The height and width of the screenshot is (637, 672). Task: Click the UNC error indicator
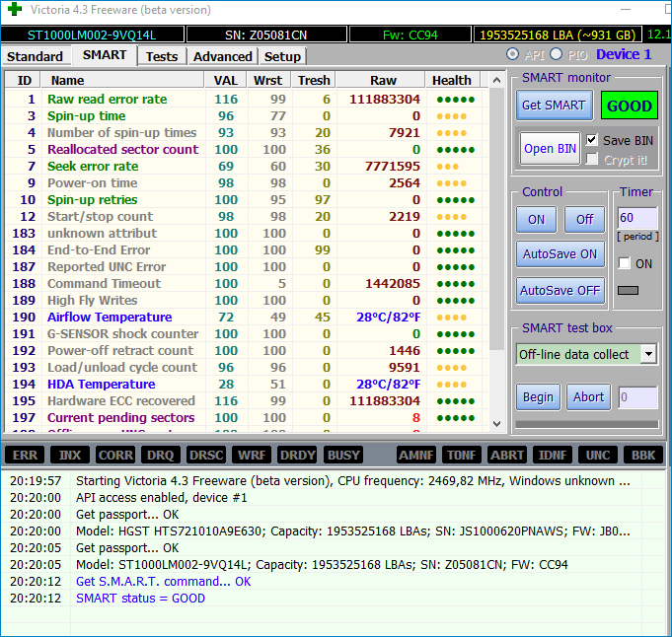click(x=597, y=455)
